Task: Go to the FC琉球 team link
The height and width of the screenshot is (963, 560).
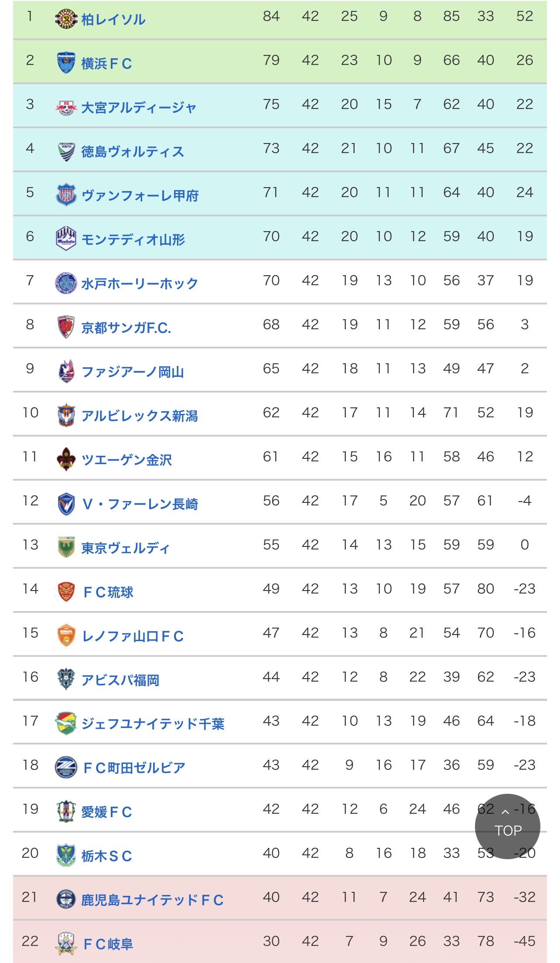Action: pyautogui.click(x=108, y=592)
